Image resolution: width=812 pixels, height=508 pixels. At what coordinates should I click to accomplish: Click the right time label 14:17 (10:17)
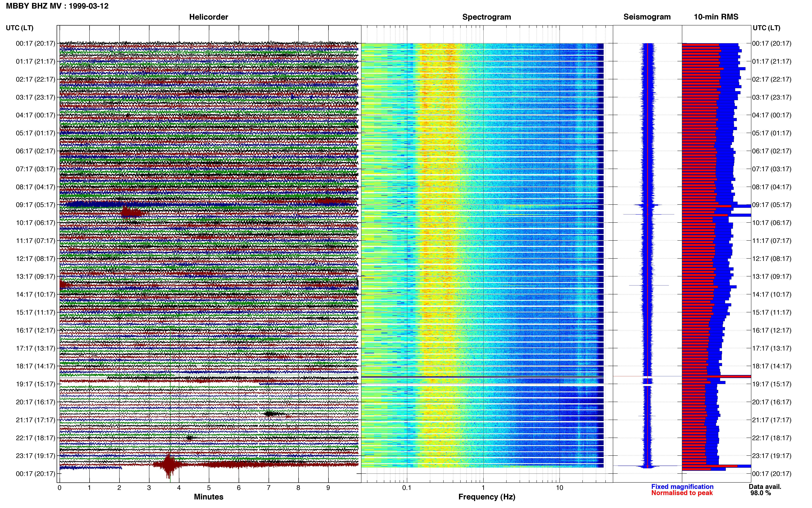[772, 295]
